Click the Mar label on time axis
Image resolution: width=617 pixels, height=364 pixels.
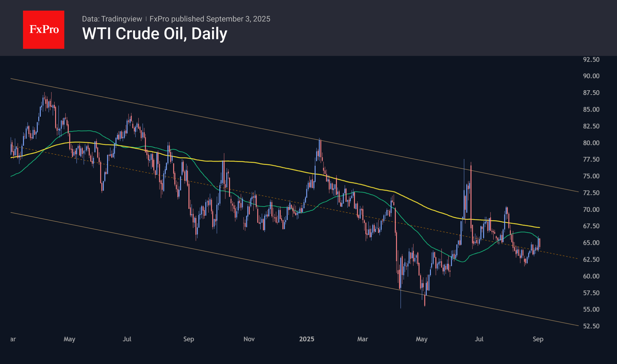(362, 339)
